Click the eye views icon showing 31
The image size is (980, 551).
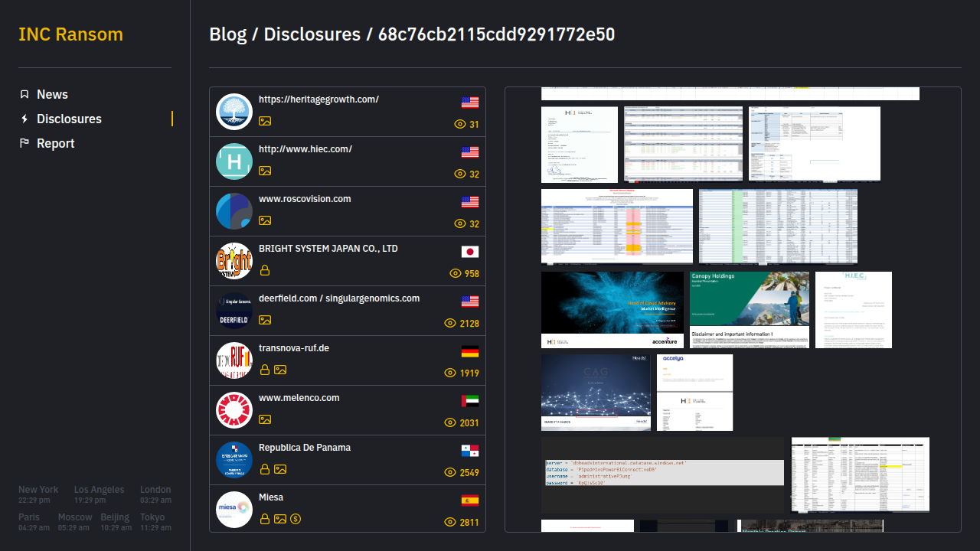click(460, 124)
